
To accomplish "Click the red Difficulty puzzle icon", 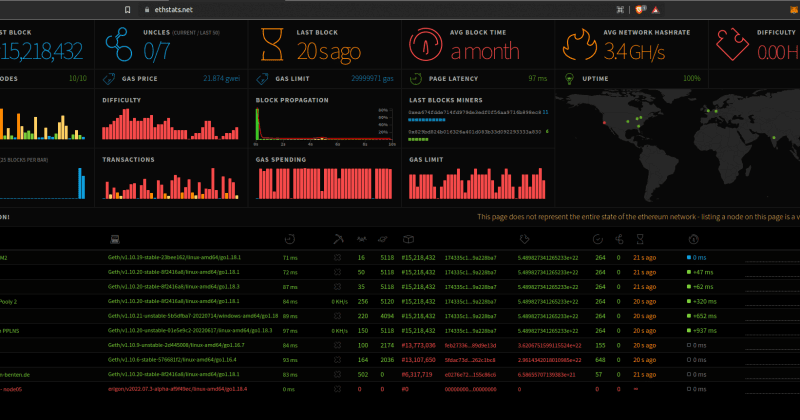I will [733, 44].
